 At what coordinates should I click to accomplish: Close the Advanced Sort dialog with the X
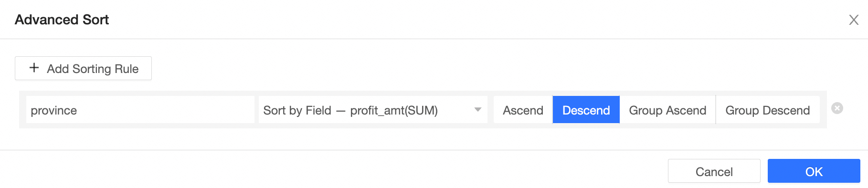854,20
